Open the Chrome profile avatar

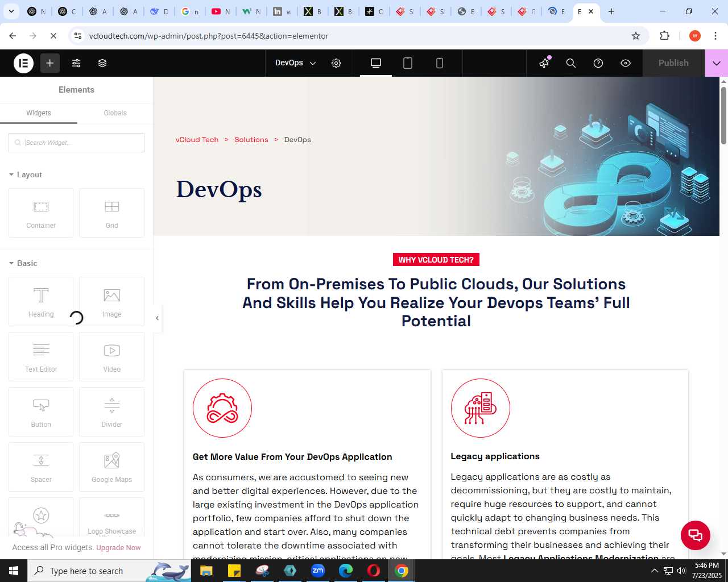695,36
